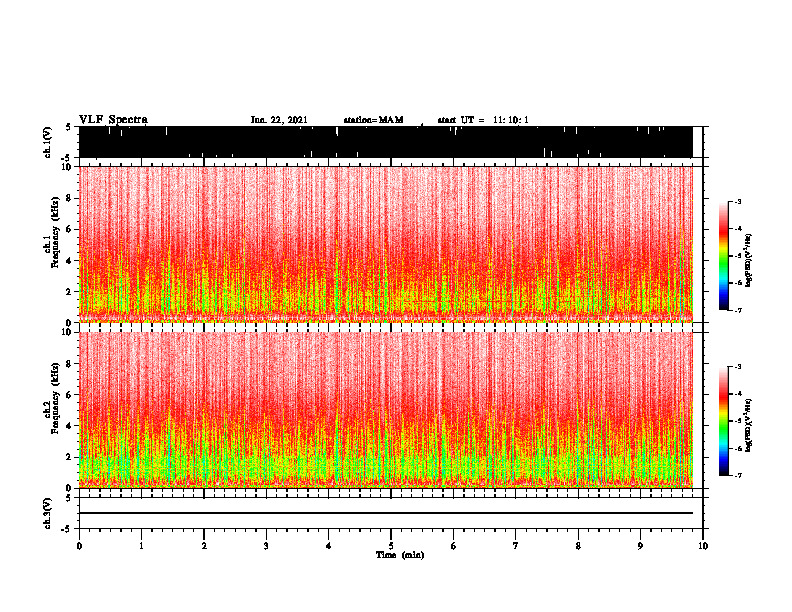This screenshot has height=612, width=792.
Task: Click the flat ch.3 voltage trace line
Action: coord(386,513)
